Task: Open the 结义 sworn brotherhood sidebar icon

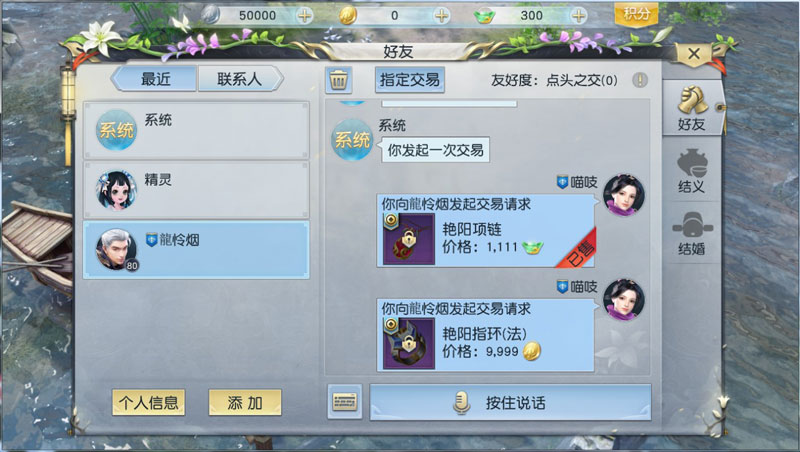Action: pyautogui.click(x=691, y=171)
